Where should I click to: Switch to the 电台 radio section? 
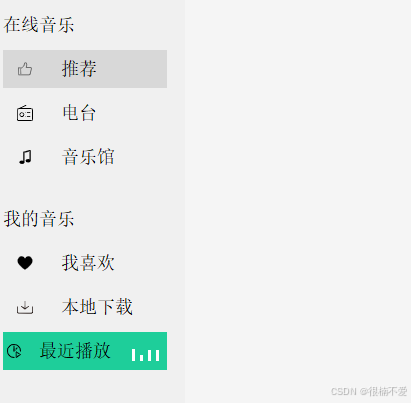(85, 113)
